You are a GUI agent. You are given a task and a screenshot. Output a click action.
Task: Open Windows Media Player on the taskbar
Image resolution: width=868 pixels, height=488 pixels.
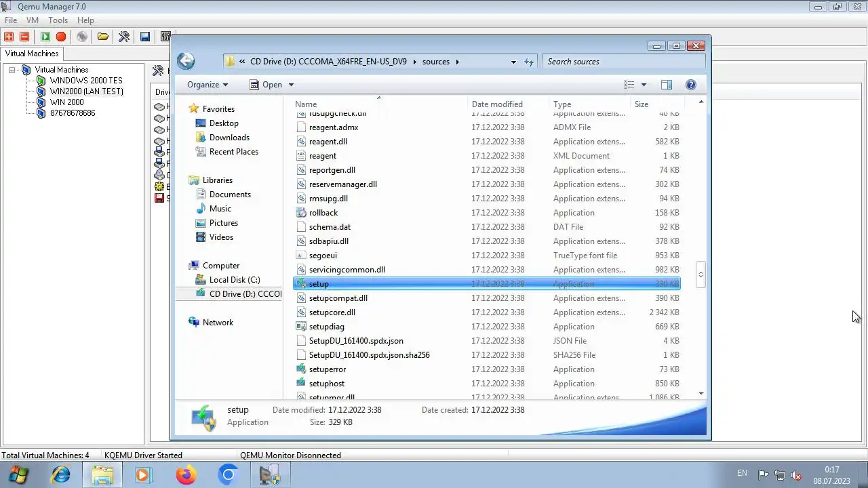click(143, 475)
